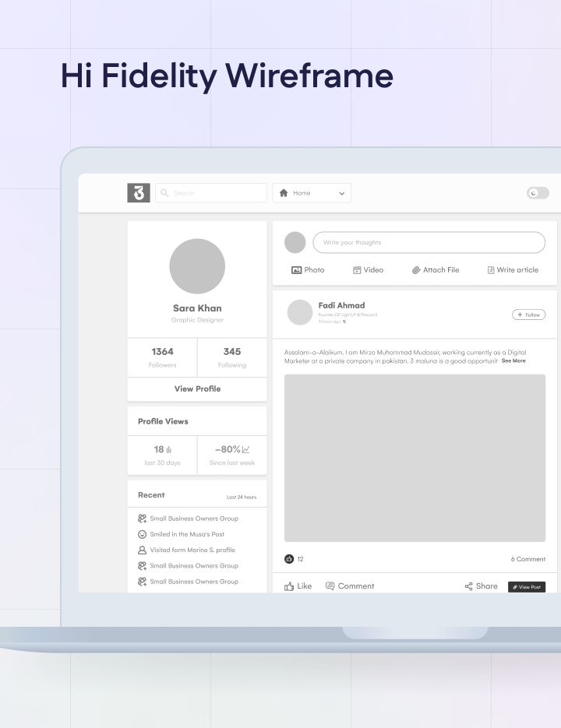Click the View Profile button
Image resolution: width=561 pixels, height=728 pixels.
[197, 389]
